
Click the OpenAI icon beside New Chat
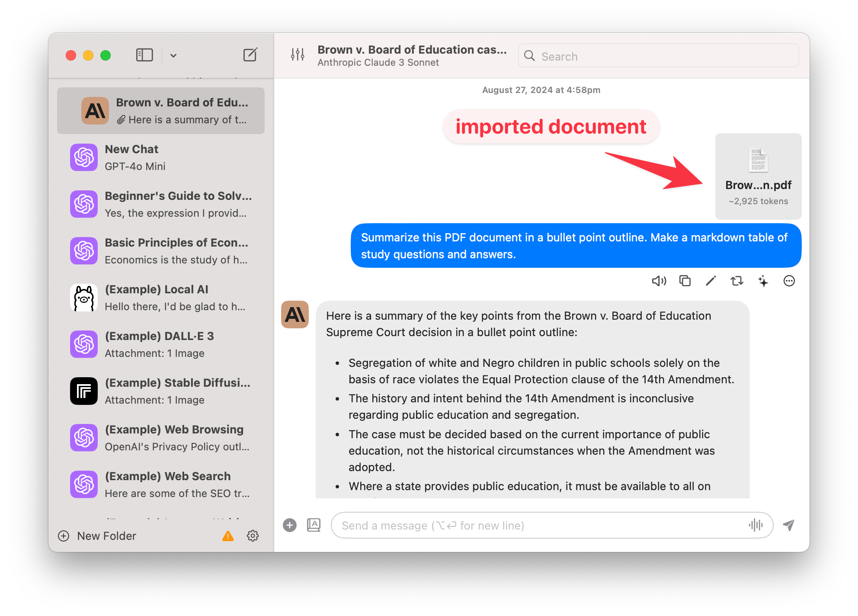click(x=84, y=157)
